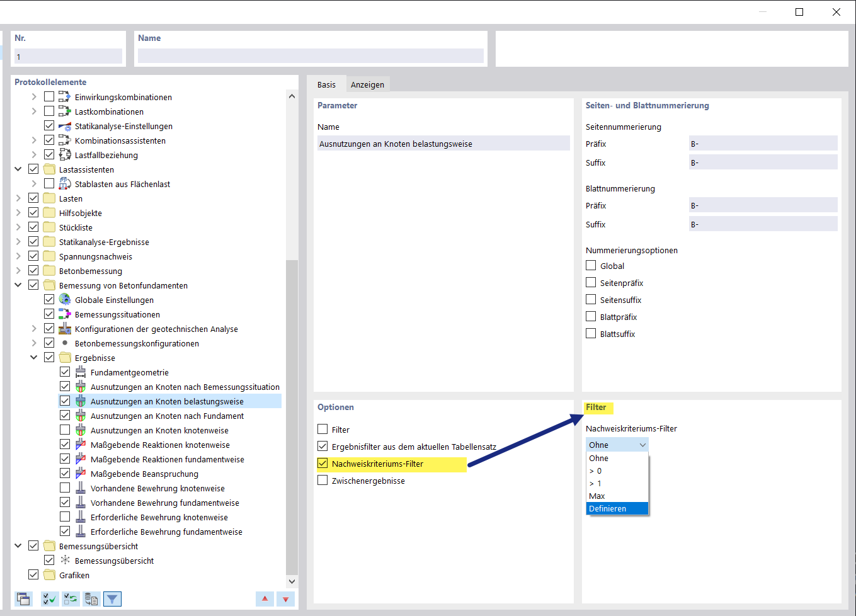Collapse the Bemessungsübersicht folder node

click(18, 546)
